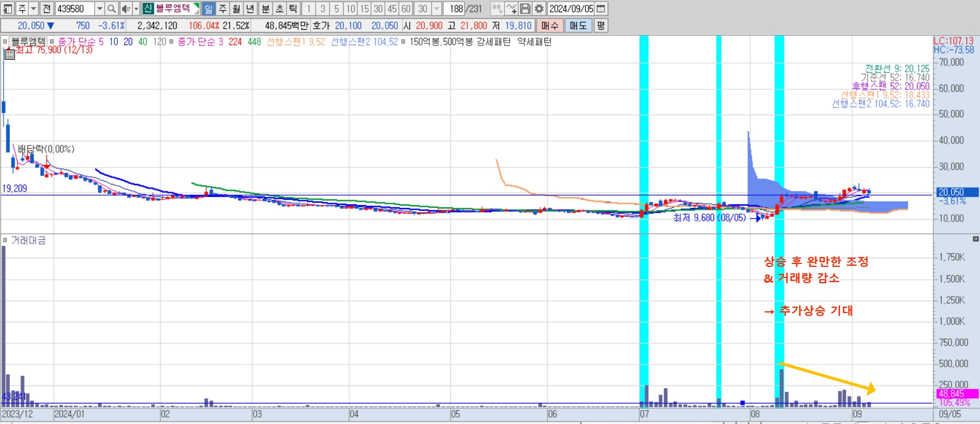This screenshot has height=424, width=980.
Task: Set interval with the 1 button
Action: [x=309, y=9]
